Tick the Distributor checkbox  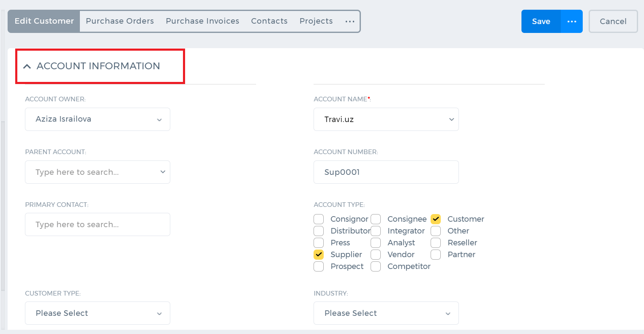click(x=319, y=231)
